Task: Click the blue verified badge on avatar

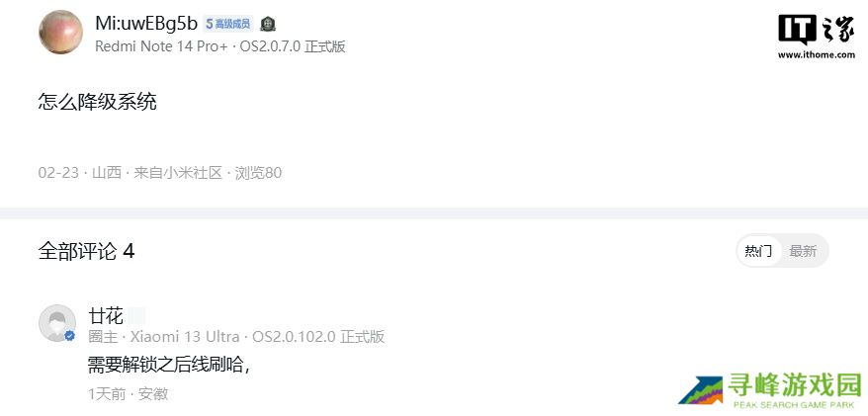Action: [x=70, y=335]
